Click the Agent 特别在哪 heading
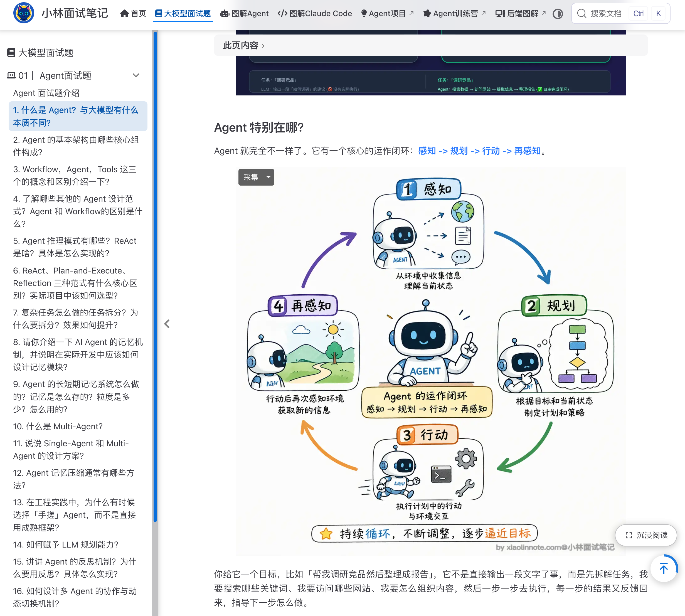 pos(258,128)
